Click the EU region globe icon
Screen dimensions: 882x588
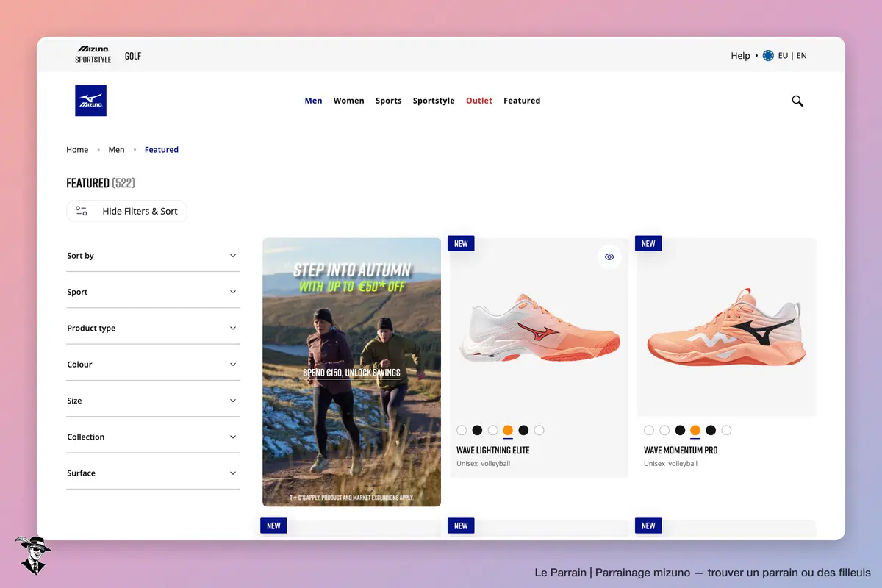pos(768,55)
